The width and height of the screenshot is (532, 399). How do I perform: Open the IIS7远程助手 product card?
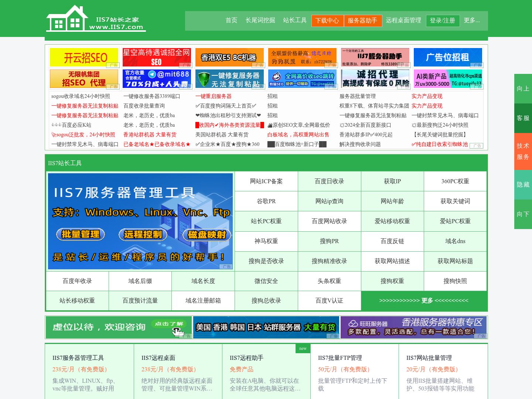pos(266,371)
